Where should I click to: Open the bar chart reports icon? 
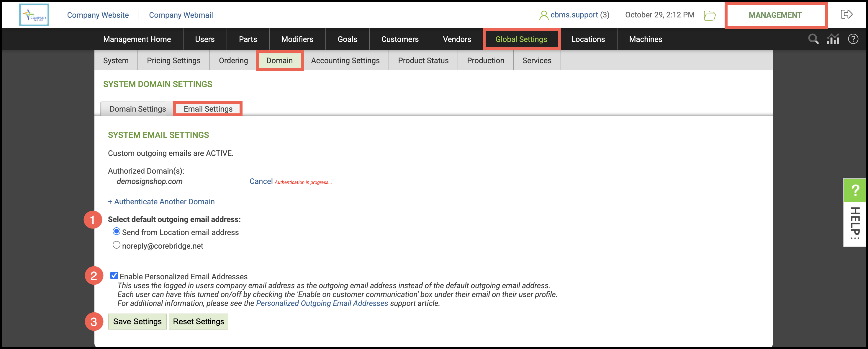click(833, 39)
